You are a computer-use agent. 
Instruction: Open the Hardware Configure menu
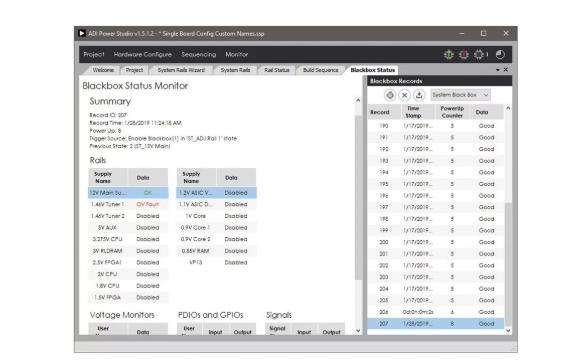click(x=143, y=54)
